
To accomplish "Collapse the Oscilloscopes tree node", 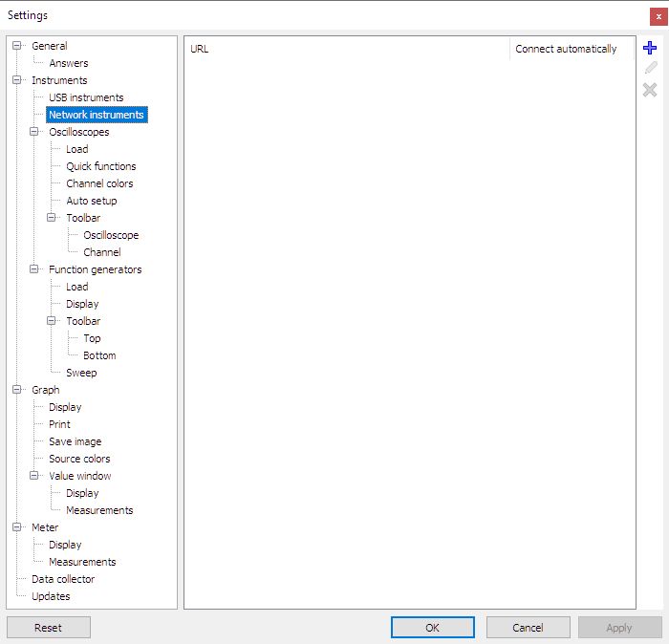I will pos(33,131).
